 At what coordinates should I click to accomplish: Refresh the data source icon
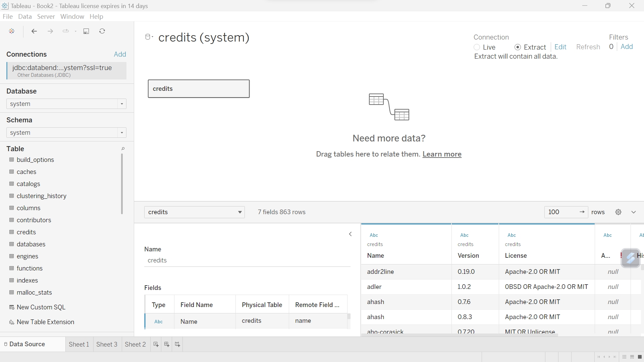[x=102, y=31]
